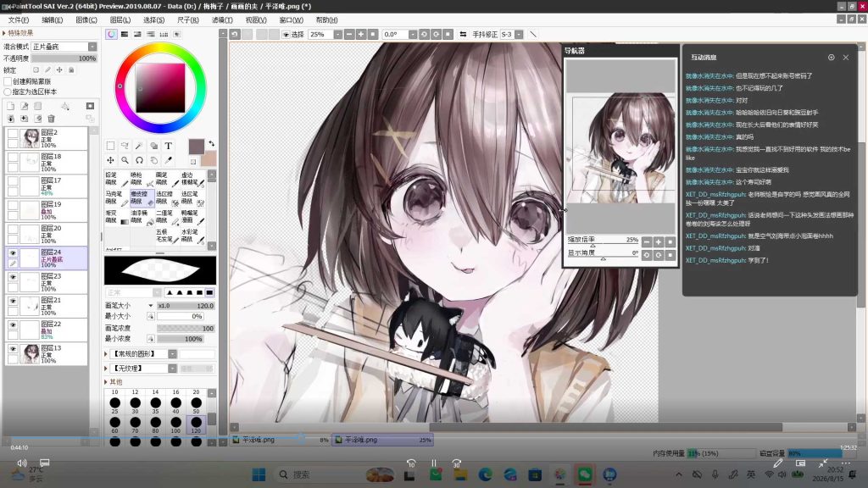
Task: Show the color wheel panel icon
Action: tap(111, 34)
